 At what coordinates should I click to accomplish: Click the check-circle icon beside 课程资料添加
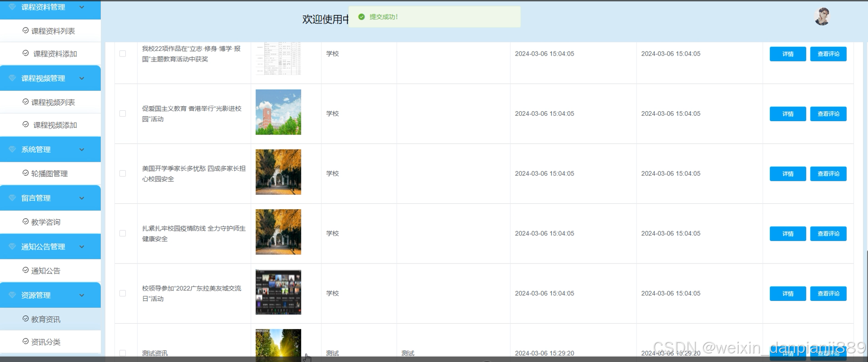point(26,53)
